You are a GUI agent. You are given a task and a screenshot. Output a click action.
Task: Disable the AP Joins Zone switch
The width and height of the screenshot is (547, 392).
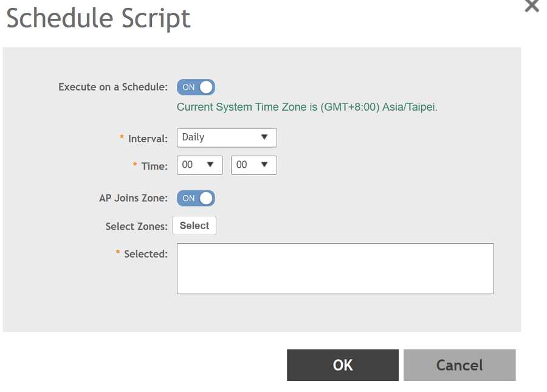tap(196, 198)
